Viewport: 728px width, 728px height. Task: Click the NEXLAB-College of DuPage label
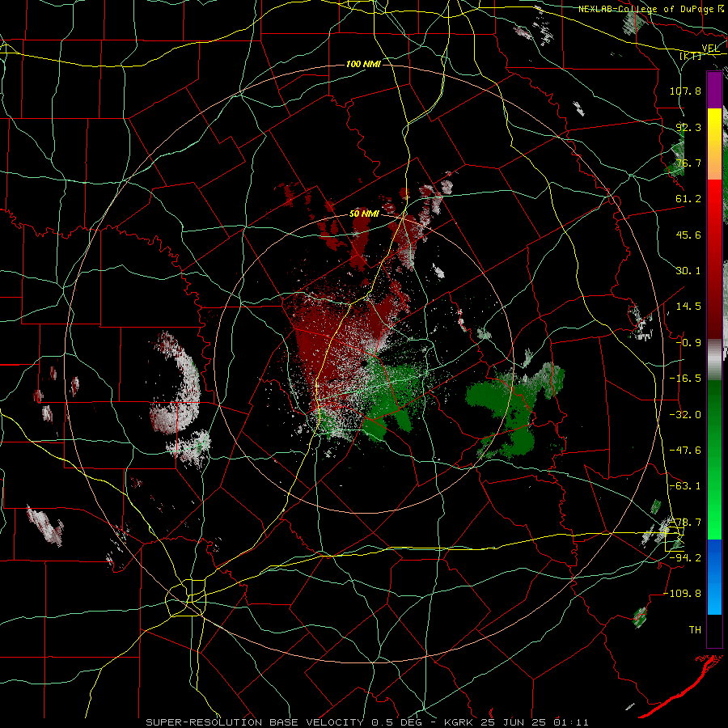[x=645, y=9]
